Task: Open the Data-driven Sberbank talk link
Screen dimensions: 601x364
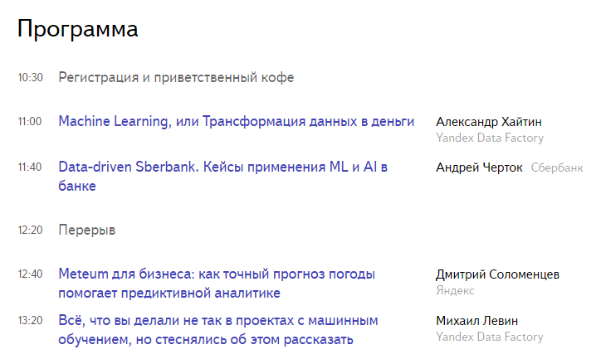Action: tap(222, 167)
